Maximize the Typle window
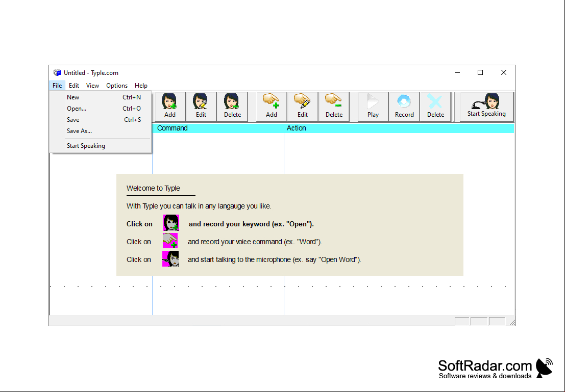The height and width of the screenshot is (392, 565). pos(480,73)
